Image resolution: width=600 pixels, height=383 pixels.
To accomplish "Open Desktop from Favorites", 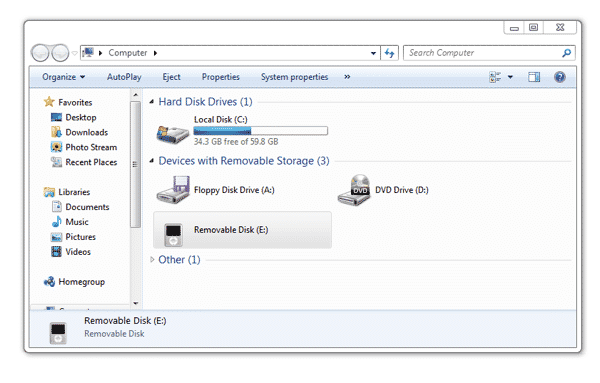I will [81, 117].
